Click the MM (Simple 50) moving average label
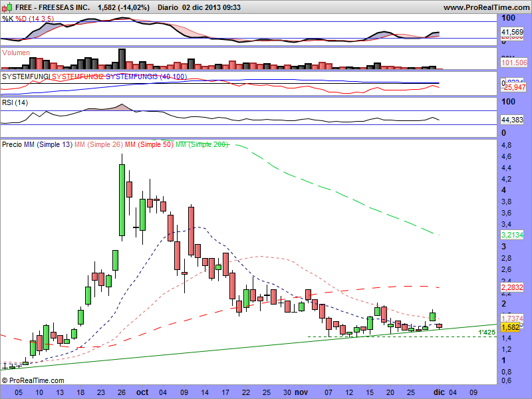This screenshot has height=399, width=532. 149,144
